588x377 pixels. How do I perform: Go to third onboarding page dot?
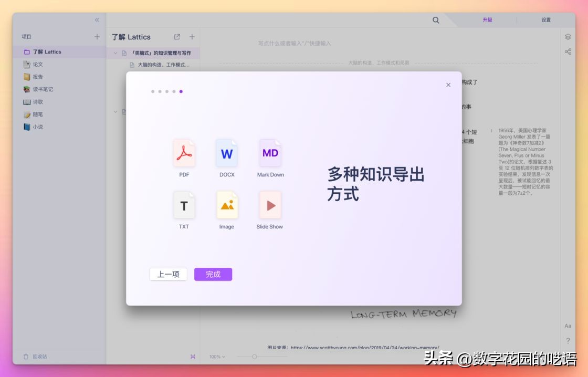(167, 91)
